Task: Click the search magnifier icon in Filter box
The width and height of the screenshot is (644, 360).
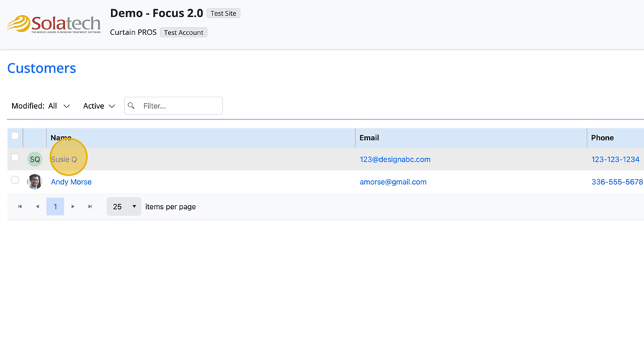Action: coord(131,106)
